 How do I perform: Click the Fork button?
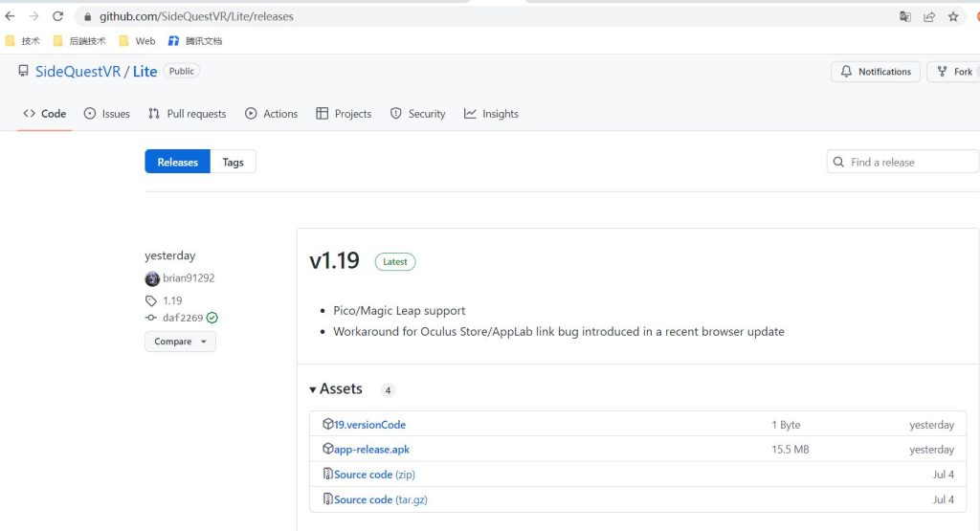tap(954, 71)
